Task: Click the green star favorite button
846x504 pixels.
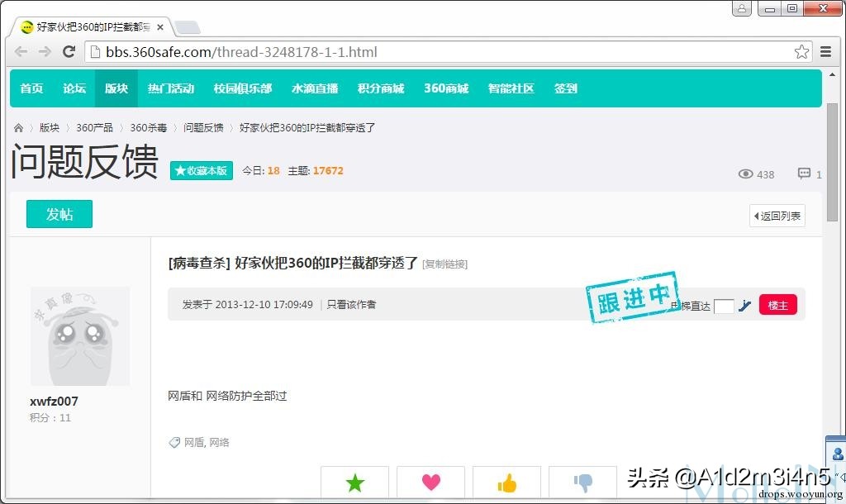Action: click(354, 482)
